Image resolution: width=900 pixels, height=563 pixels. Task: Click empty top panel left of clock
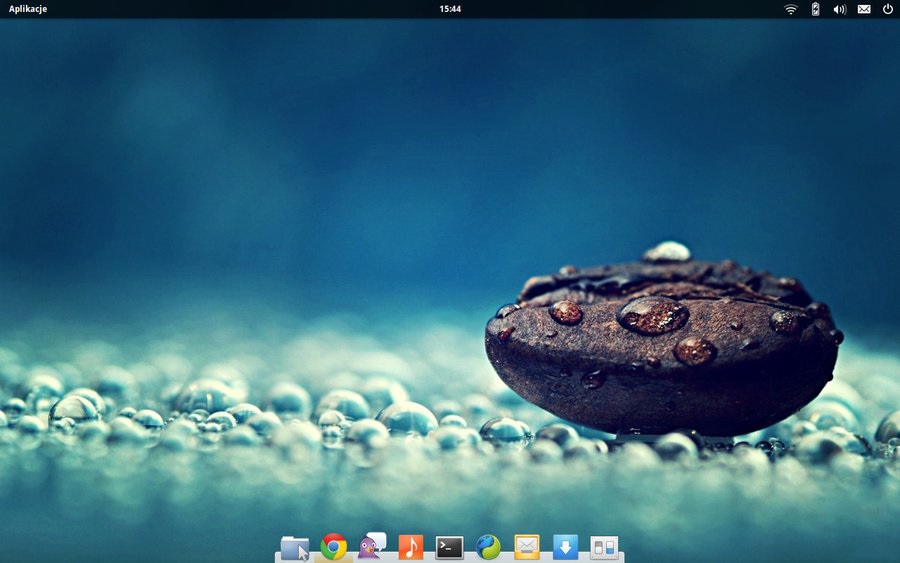point(250,9)
